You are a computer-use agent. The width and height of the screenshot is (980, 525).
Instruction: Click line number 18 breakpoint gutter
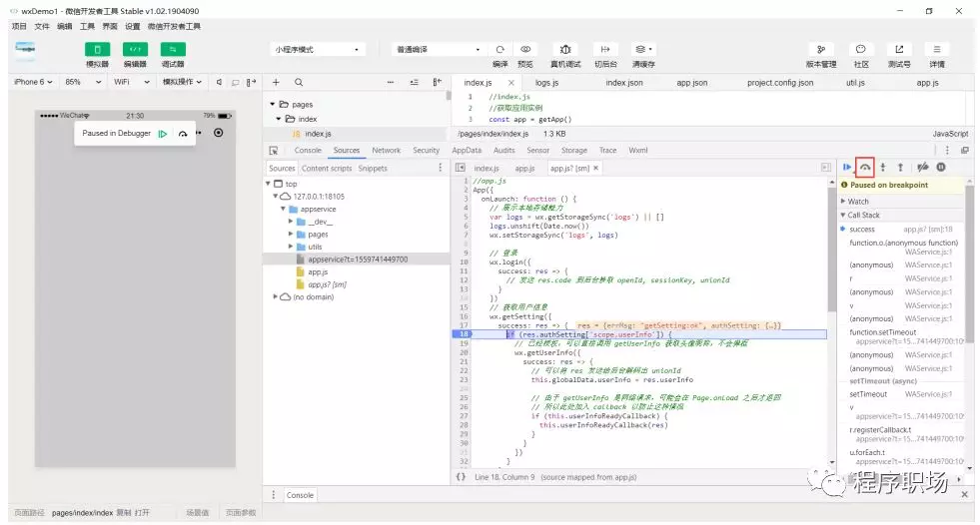462,334
